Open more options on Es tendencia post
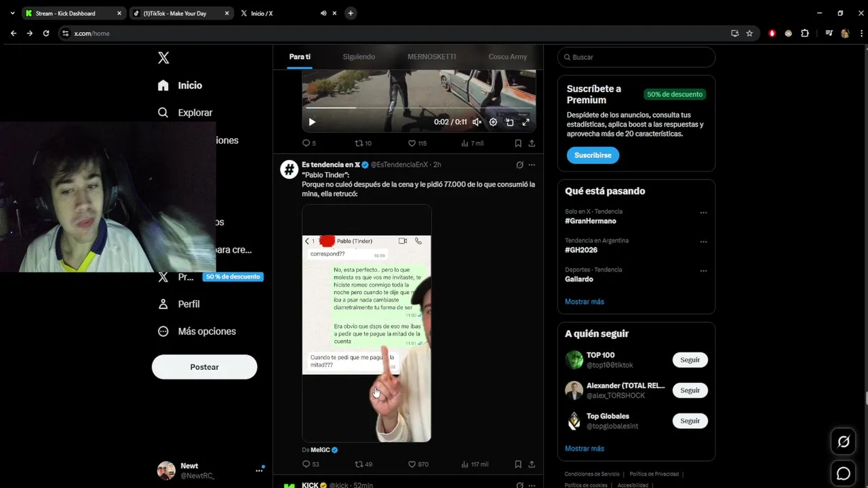This screenshot has height=488, width=868. tap(532, 165)
